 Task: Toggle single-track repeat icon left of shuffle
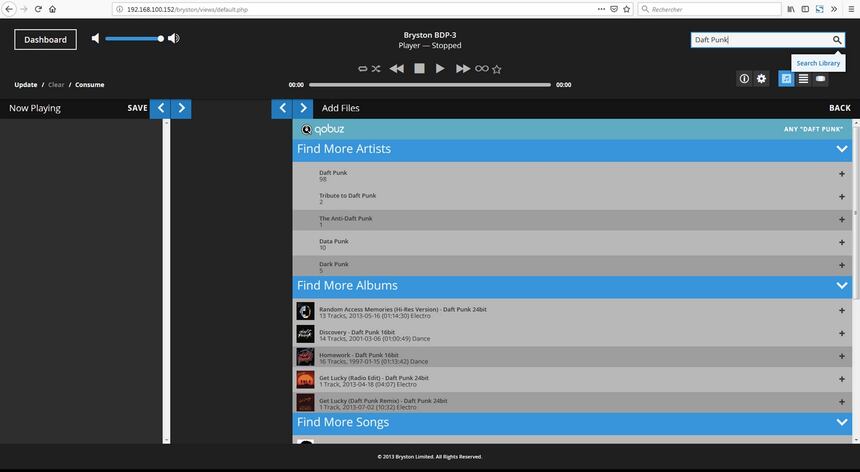pos(363,69)
